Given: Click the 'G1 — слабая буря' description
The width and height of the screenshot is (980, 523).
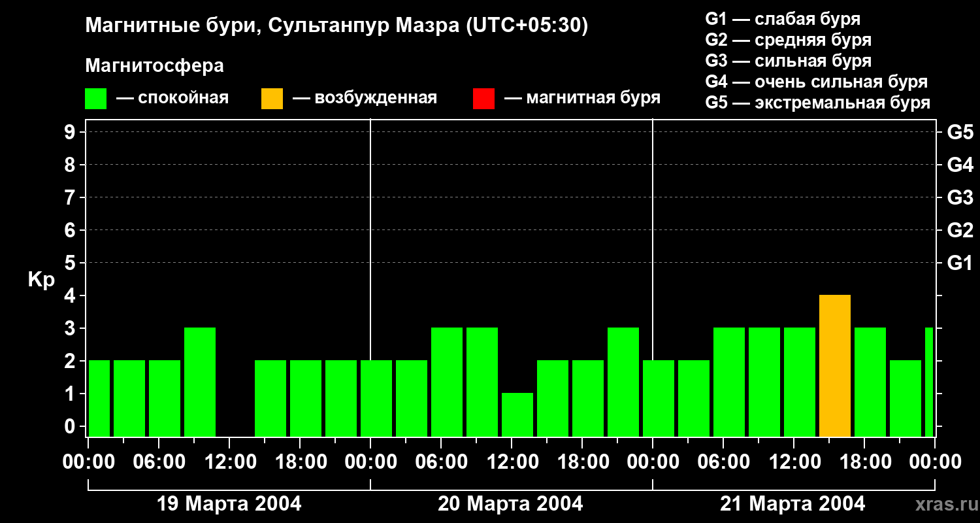Looking at the screenshot, I should pyautogui.click(x=783, y=19).
